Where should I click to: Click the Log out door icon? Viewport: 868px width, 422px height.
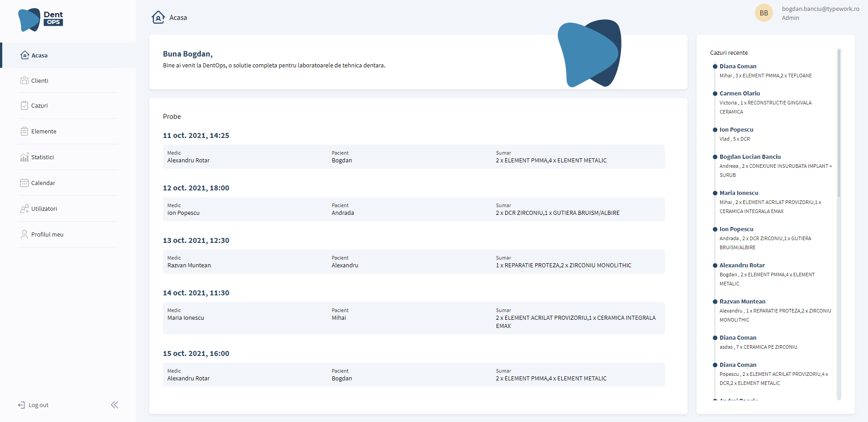coord(21,405)
